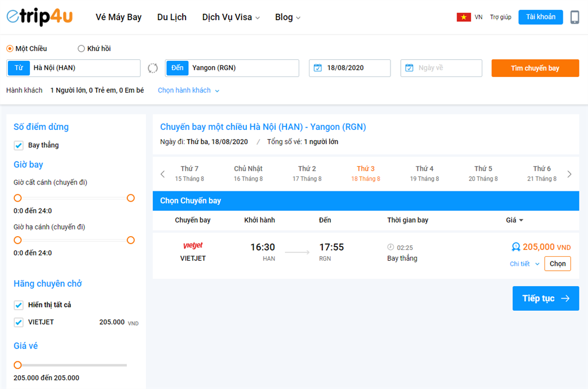This screenshot has width=588, height=389.
Task: Open the departure date calendar icon
Action: [x=318, y=67]
